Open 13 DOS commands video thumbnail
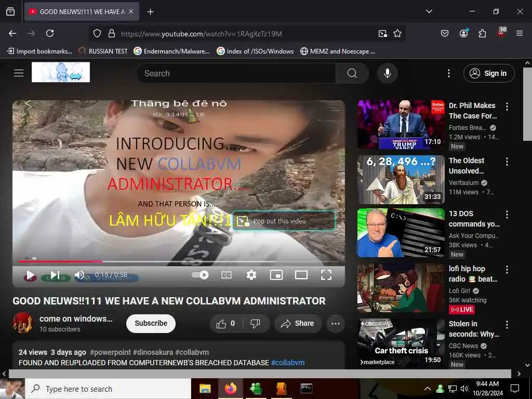This screenshot has width=532, height=399. (x=401, y=233)
